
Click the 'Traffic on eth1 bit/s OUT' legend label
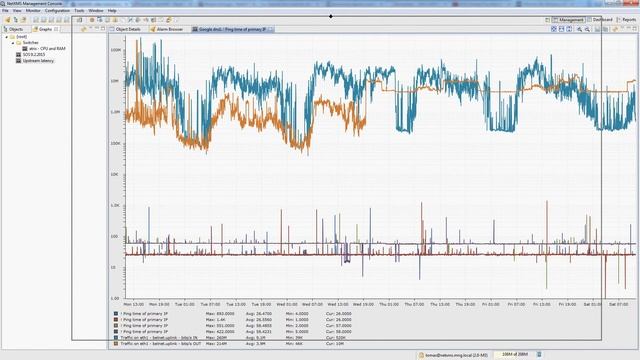[161, 344]
